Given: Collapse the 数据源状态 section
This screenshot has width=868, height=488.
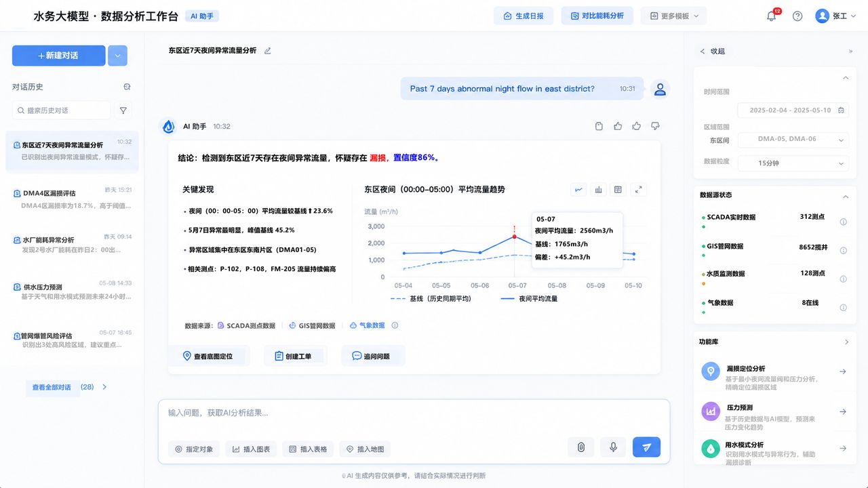Looking at the screenshot, I should 846,197.
